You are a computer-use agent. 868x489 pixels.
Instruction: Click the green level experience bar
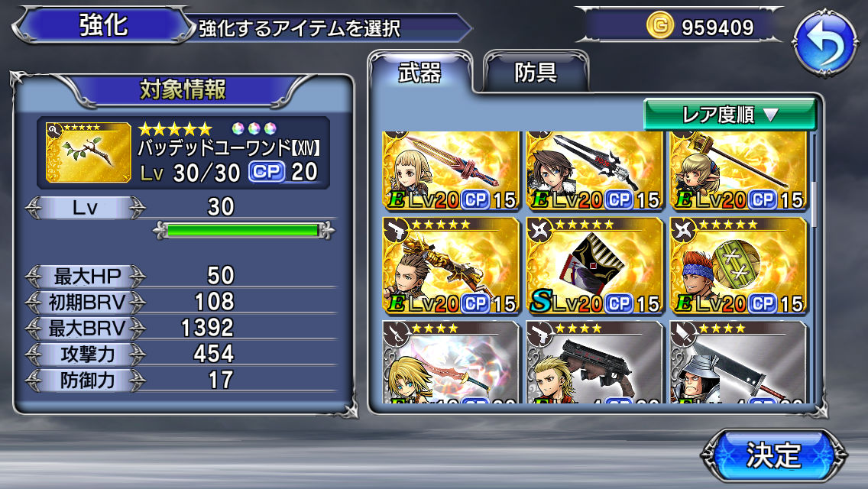(x=243, y=230)
